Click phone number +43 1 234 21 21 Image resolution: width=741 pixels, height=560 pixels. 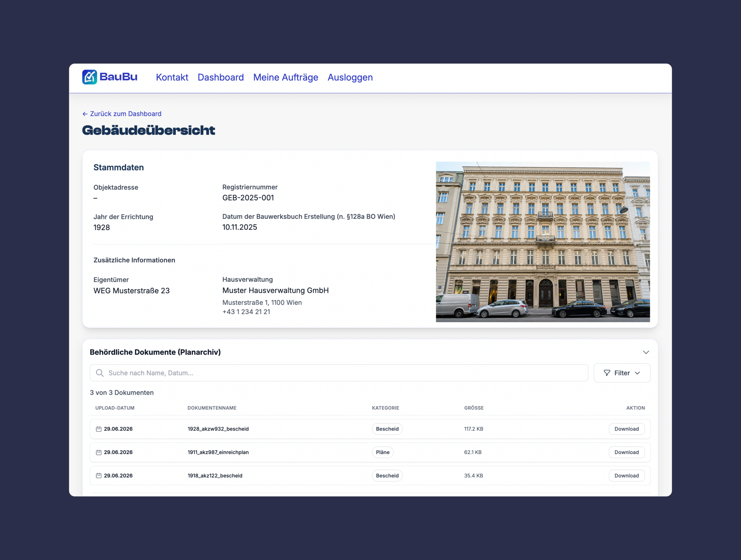point(246,312)
